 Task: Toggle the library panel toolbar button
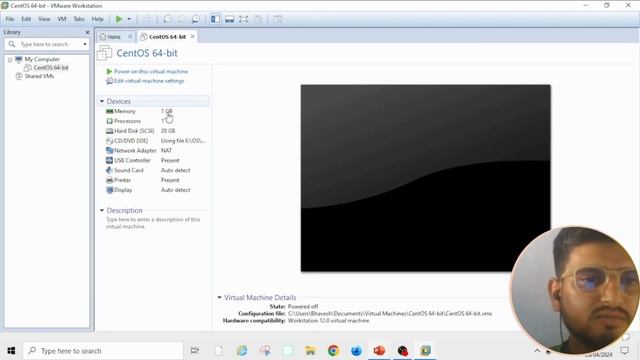(216, 19)
